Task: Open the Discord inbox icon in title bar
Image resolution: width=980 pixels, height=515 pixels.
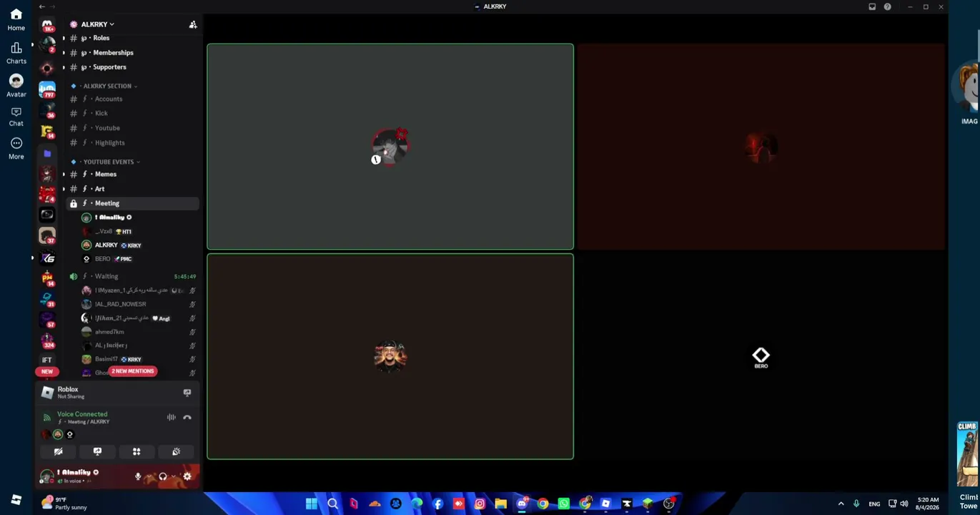Action: coord(872,6)
